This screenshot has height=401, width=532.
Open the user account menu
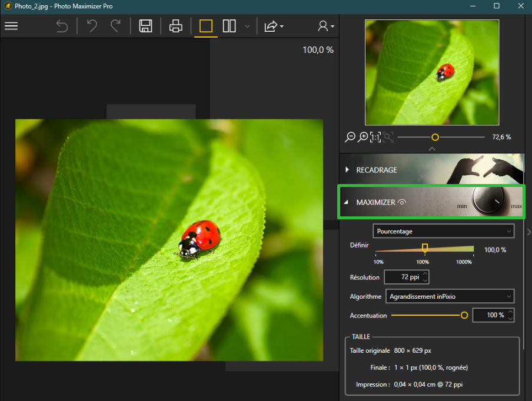[325, 26]
